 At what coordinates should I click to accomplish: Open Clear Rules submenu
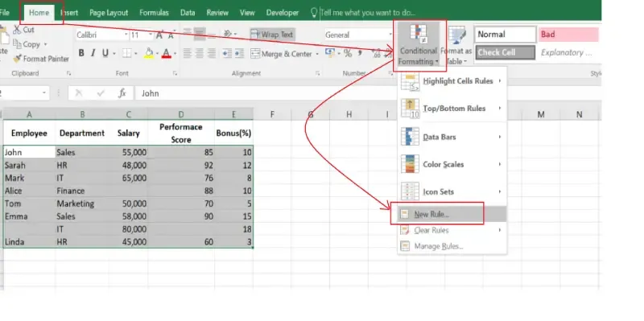pyautogui.click(x=452, y=230)
